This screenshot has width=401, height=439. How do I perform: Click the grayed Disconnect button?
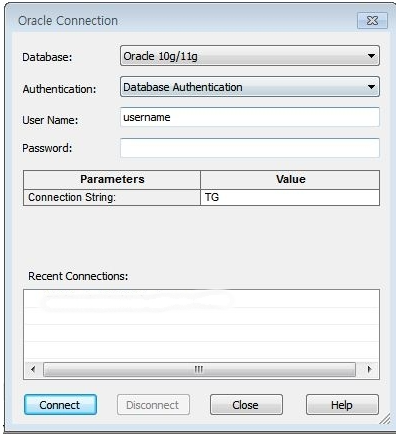(x=153, y=405)
